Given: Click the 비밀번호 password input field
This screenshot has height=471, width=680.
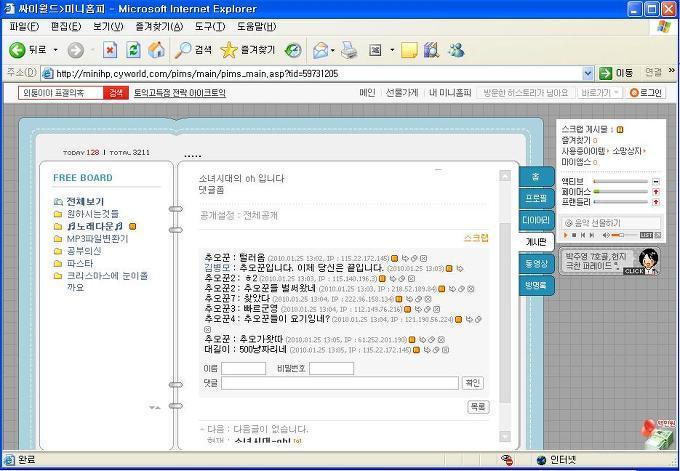Looking at the screenshot, I should pos(331,369).
